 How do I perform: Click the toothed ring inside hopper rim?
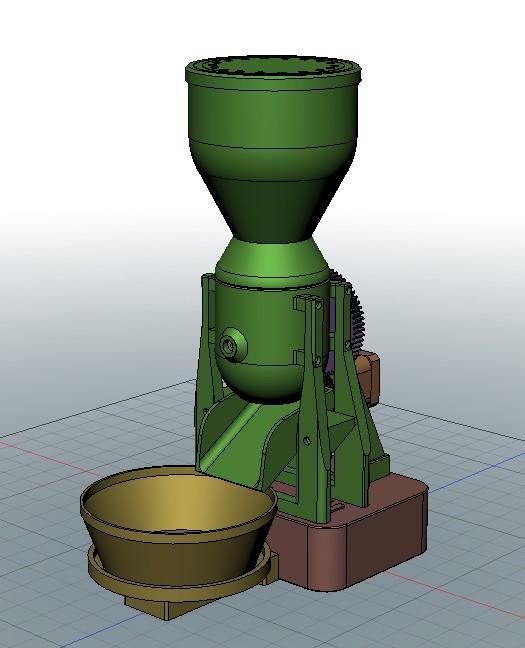pyautogui.click(x=273, y=66)
